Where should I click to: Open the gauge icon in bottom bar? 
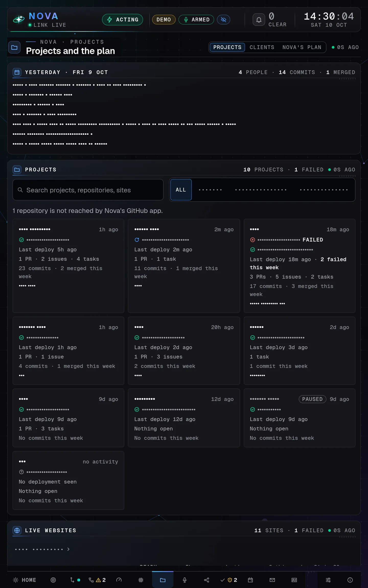click(x=119, y=580)
